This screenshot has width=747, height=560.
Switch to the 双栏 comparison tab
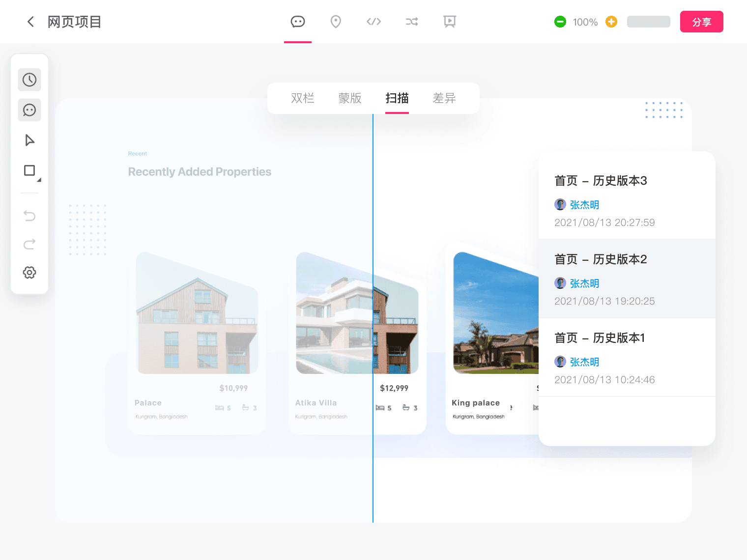click(x=303, y=98)
